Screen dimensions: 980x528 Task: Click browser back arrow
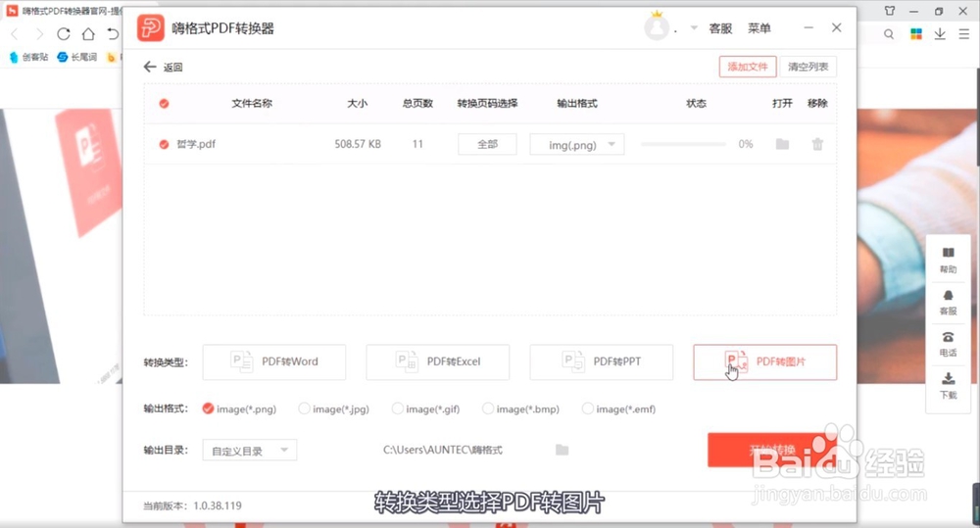pyautogui.click(x=15, y=33)
